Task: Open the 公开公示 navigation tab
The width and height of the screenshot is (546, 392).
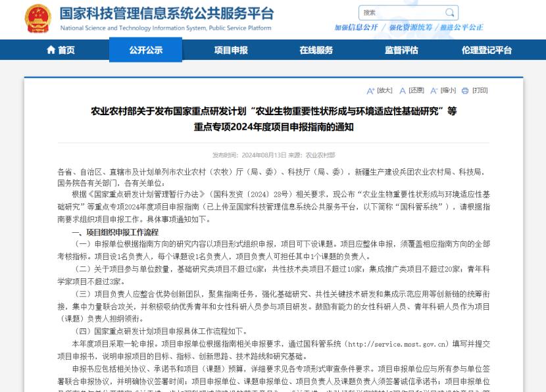Action: [x=145, y=50]
